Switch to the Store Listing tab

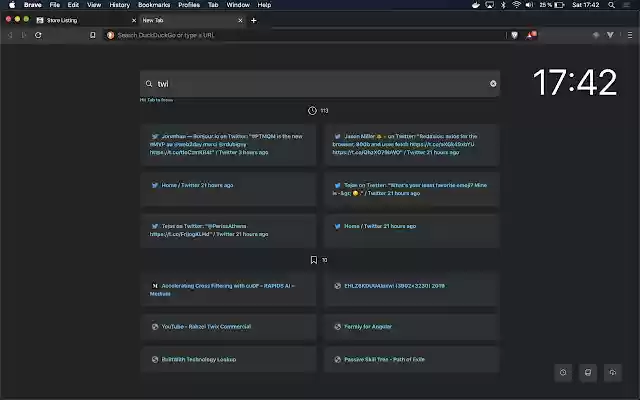coord(84,20)
